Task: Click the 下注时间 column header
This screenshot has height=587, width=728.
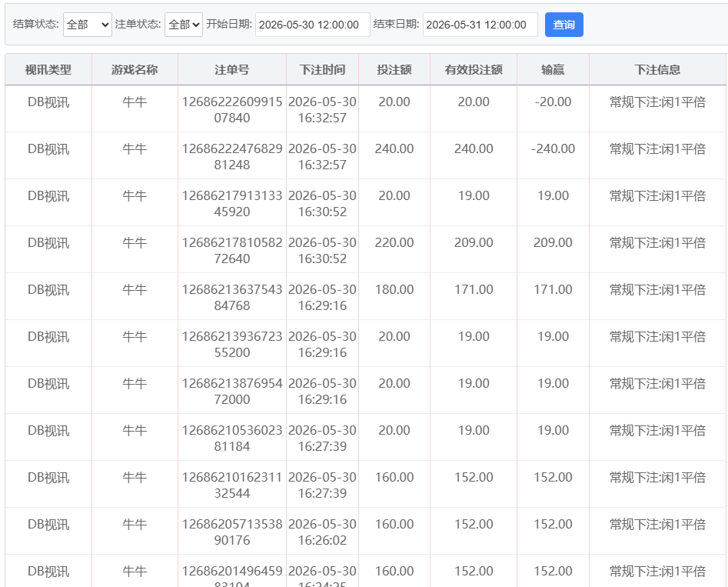Action: (322, 70)
